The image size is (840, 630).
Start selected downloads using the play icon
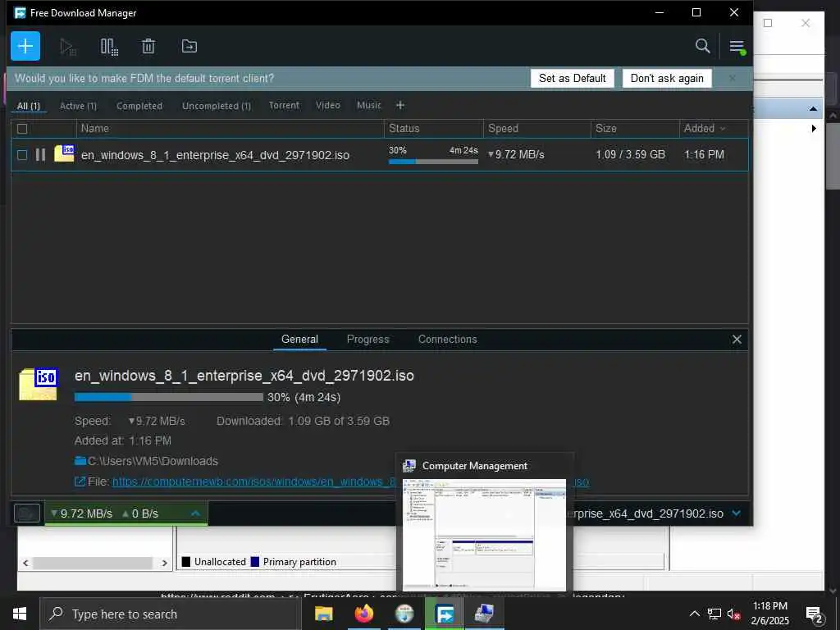(67, 47)
